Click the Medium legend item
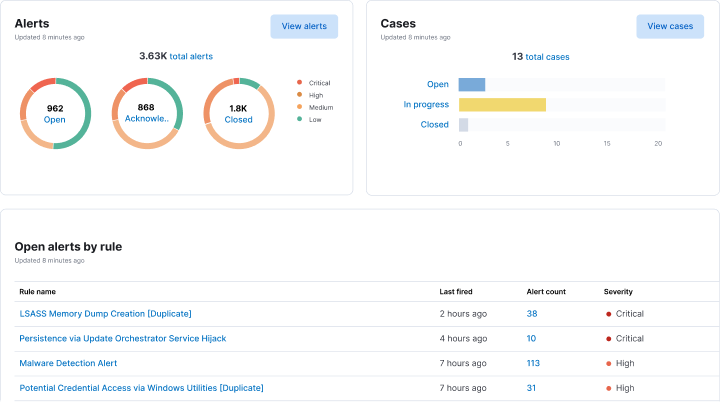This screenshot has width=720, height=405. [320, 107]
